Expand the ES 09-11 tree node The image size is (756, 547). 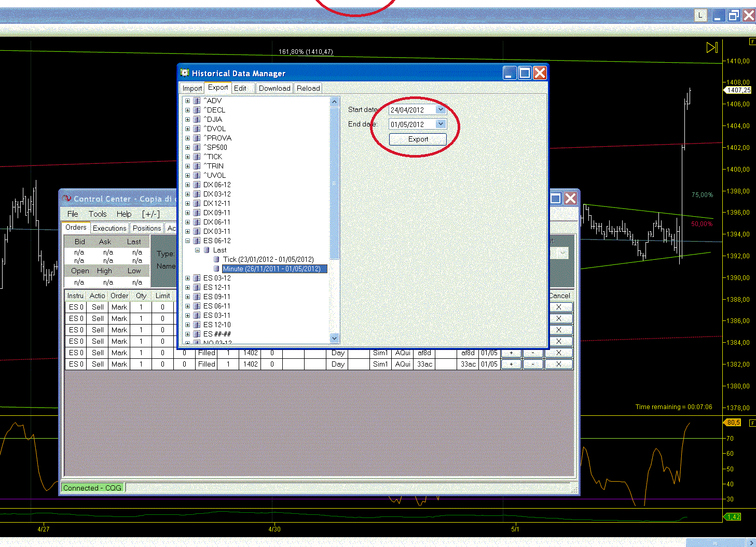point(188,297)
